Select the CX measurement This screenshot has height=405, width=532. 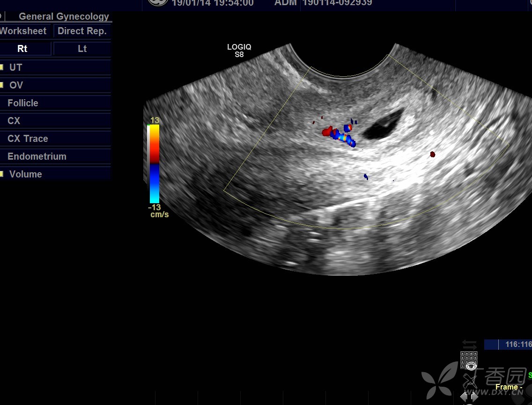[14, 121]
